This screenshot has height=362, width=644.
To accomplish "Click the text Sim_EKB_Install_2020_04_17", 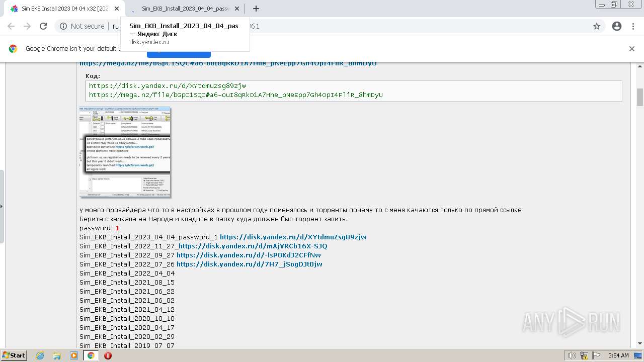I will click(x=127, y=328).
